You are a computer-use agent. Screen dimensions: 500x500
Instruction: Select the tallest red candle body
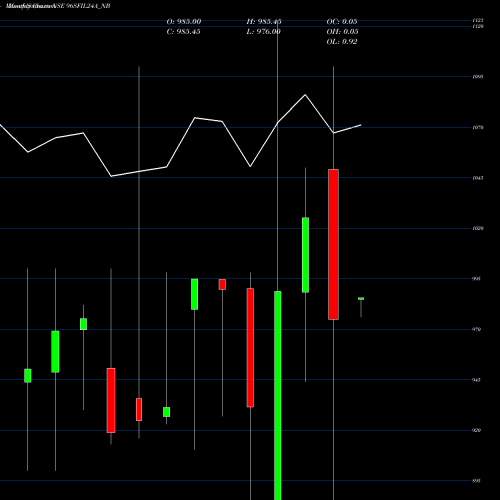(x=333, y=244)
